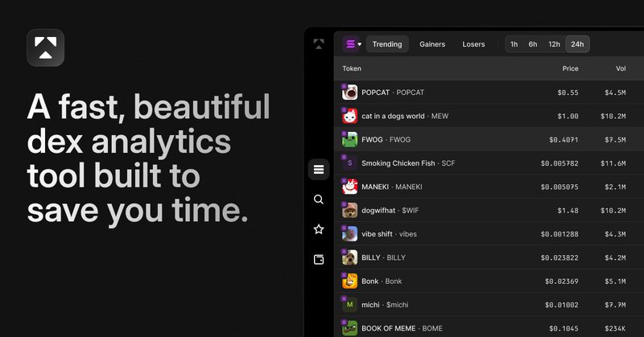The height and width of the screenshot is (337, 644).
Task: Click BILLY volume $4.2M
Action: 615,258
